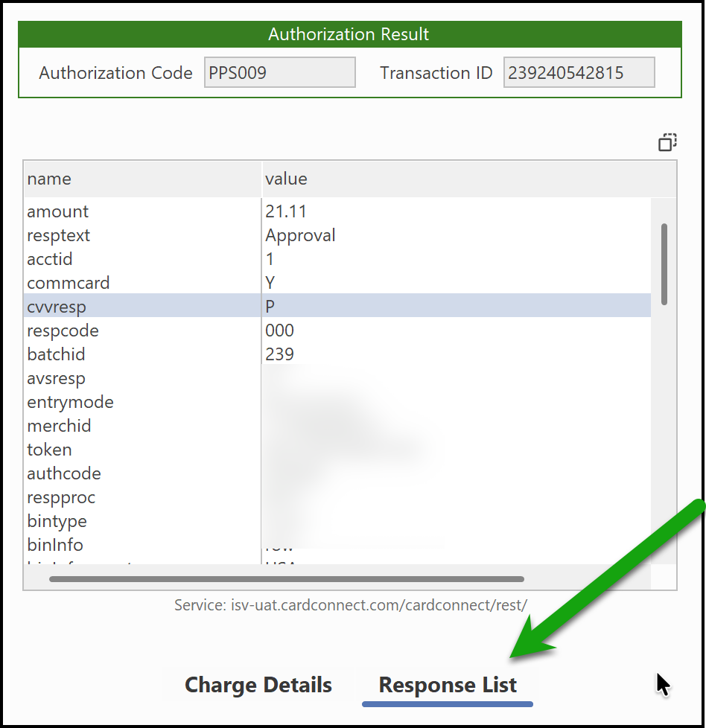
Task: Click the horizontal scrollbar thumb under the table
Action: click(287, 579)
